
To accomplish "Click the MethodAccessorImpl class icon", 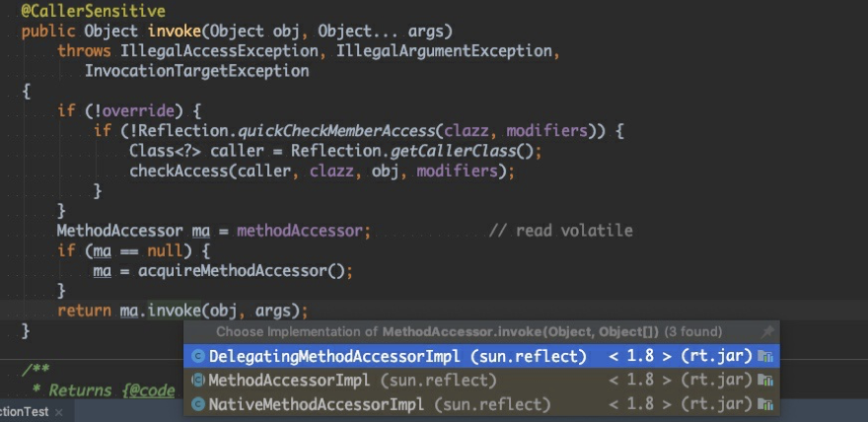I will pos(197,380).
